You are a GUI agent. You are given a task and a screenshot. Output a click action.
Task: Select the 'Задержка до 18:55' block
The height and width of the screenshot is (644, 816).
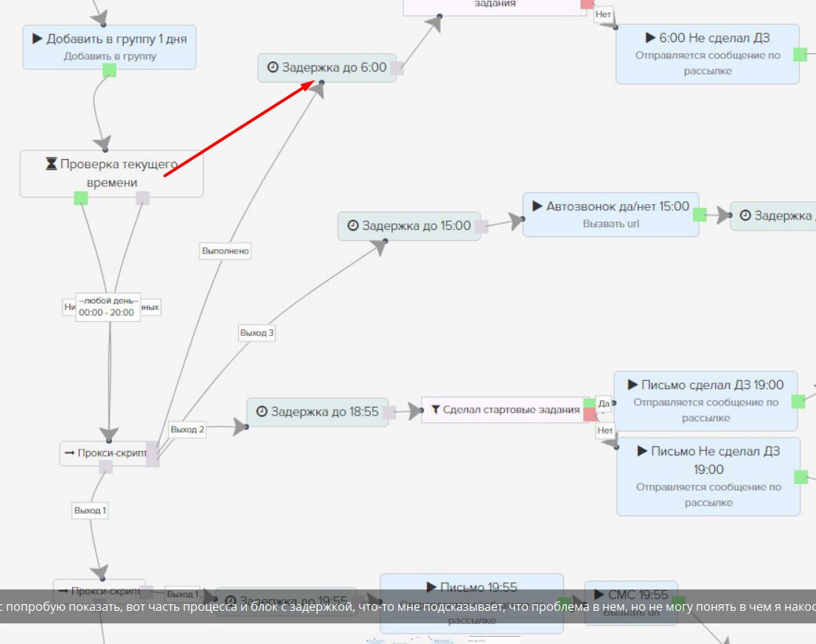[318, 412]
